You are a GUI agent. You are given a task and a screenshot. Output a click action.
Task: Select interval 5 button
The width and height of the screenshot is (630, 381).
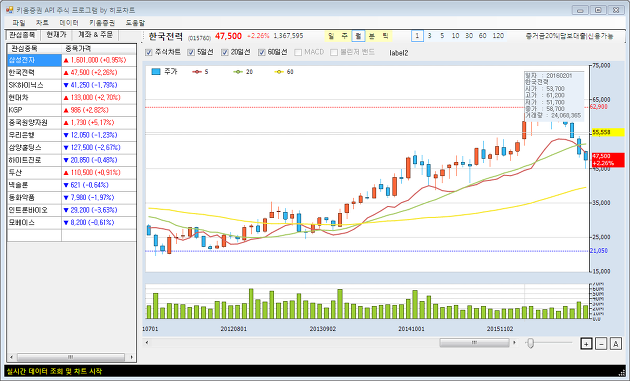(x=442, y=36)
